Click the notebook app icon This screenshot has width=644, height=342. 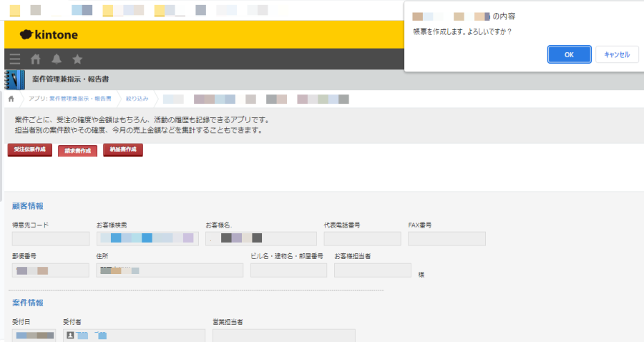click(x=15, y=79)
